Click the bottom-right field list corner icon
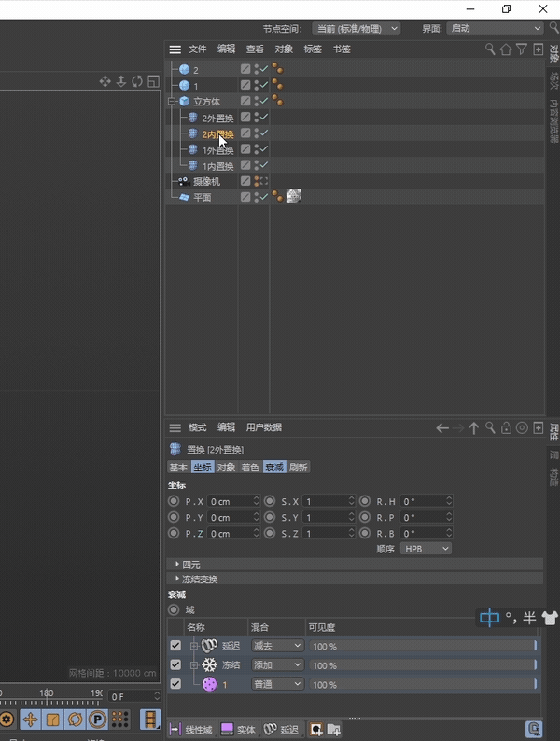The image size is (560, 741). (534, 729)
